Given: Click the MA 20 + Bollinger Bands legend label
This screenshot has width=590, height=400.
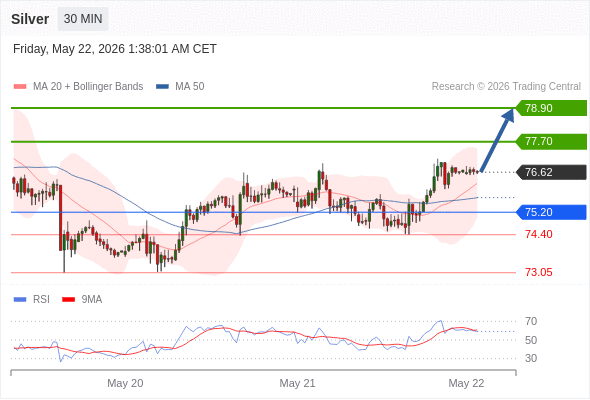Looking at the screenshot, I should [88, 87].
